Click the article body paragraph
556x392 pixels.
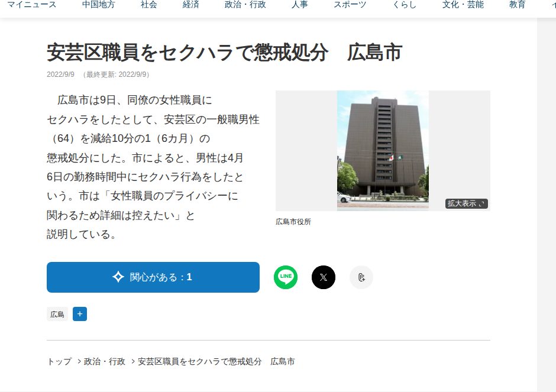pos(153,167)
